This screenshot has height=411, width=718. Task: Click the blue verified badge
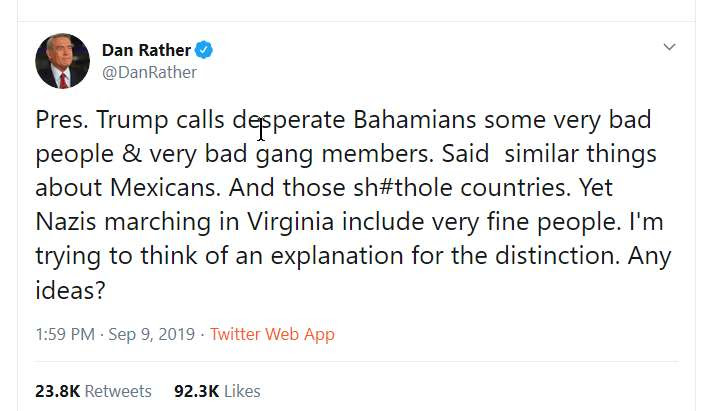click(204, 50)
